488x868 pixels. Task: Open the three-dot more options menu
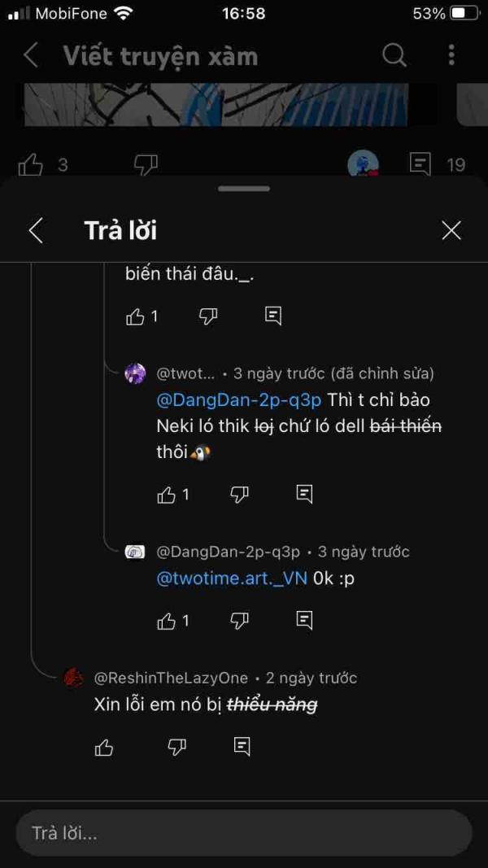click(451, 55)
